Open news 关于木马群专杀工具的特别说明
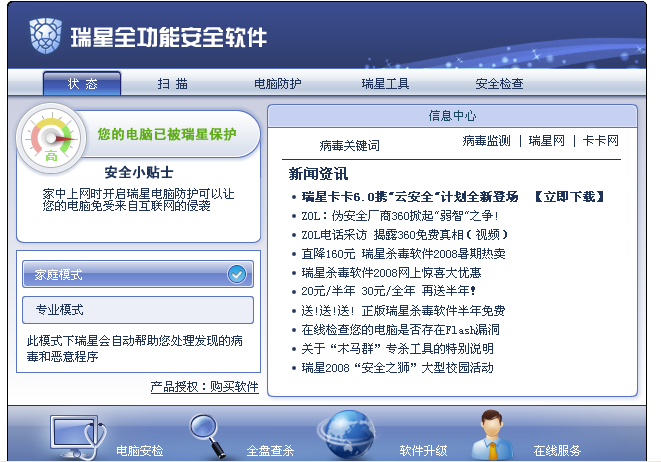 [398, 349]
